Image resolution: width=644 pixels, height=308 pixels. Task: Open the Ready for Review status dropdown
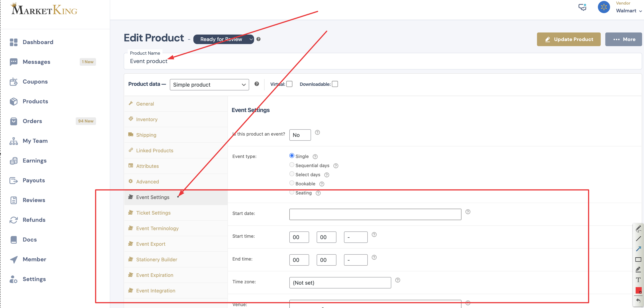(224, 39)
